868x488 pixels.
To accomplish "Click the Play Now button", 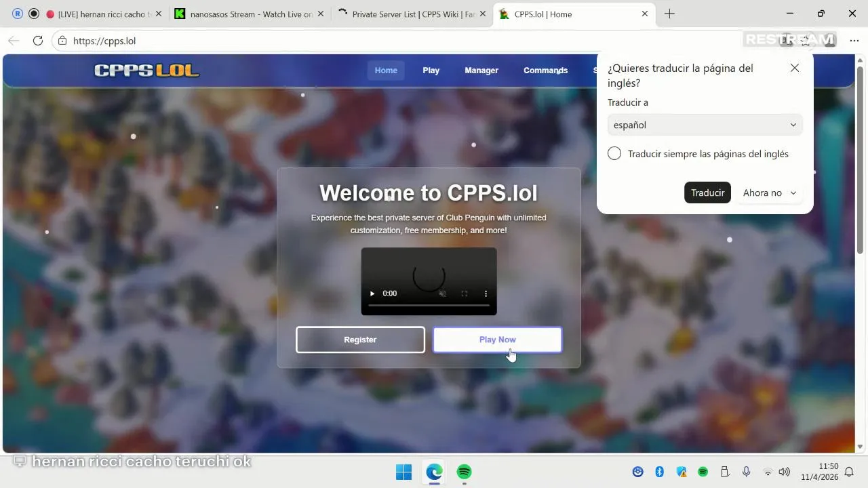I will coord(498,340).
